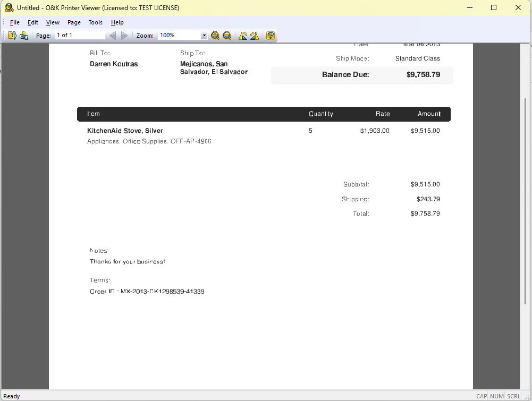Click the zoom in magnifier icon
This screenshot has width=532, height=401.
215,36
